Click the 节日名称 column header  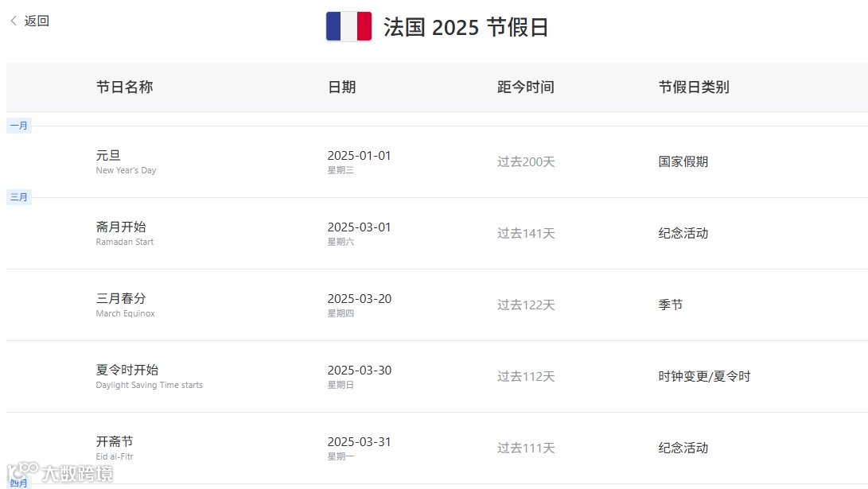(125, 87)
